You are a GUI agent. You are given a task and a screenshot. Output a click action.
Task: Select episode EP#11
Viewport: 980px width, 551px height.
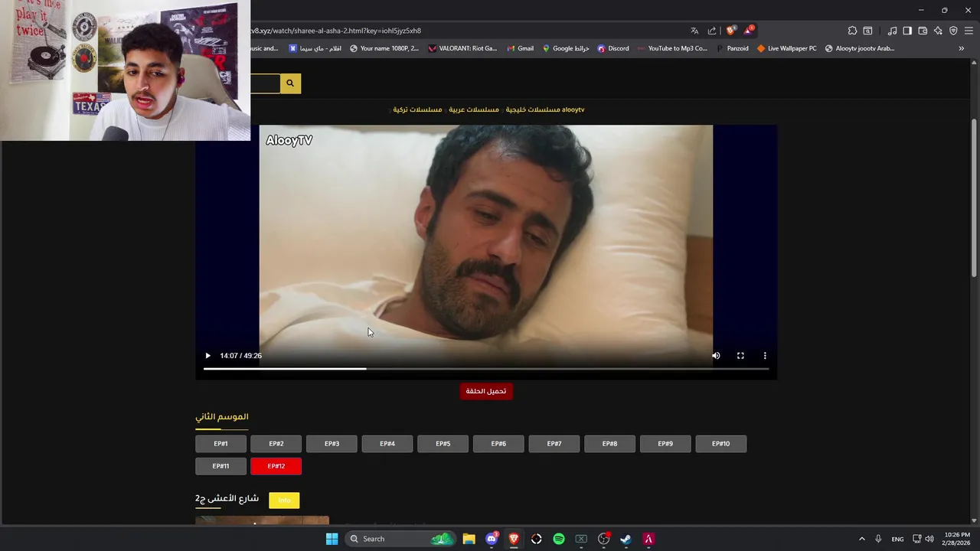click(220, 466)
